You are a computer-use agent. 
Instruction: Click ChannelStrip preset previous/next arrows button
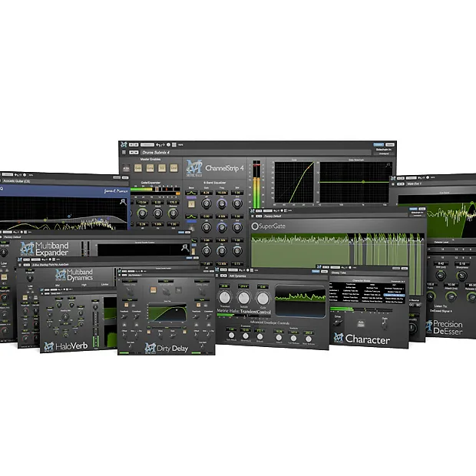[134, 152]
